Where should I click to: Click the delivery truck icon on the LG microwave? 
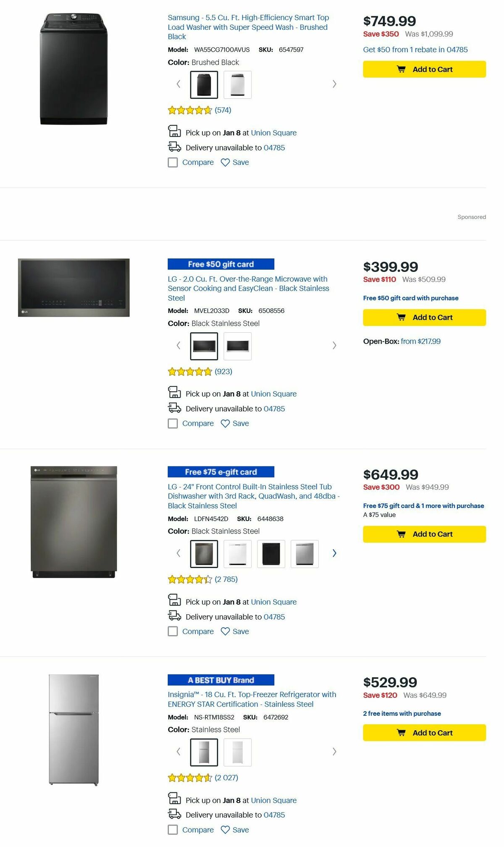[x=174, y=408]
